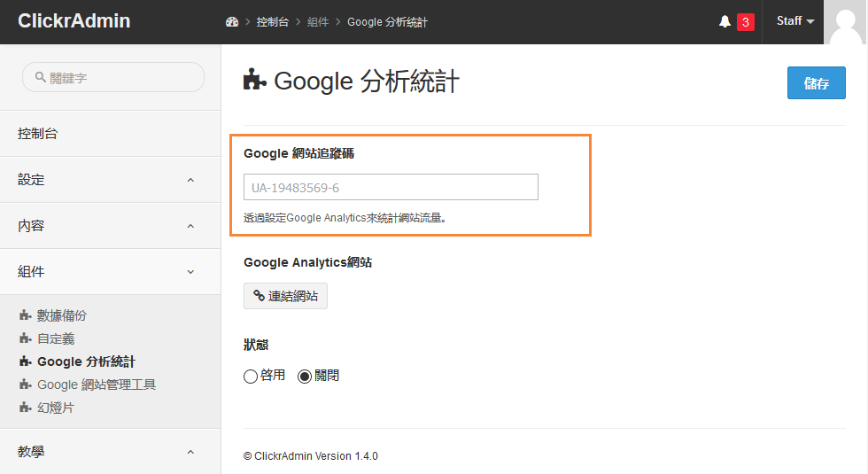Screen dimensions: 868x474
Task: Click the puzzle icon next to page title
Action: [x=255, y=81]
